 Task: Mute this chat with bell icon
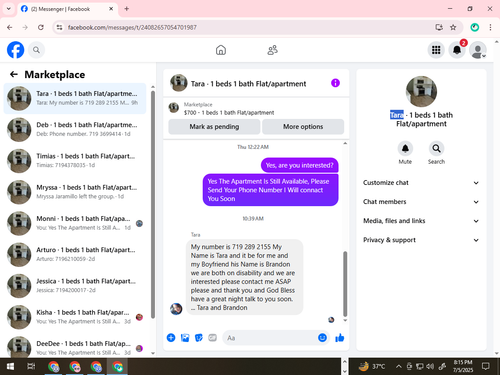(x=405, y=149)
